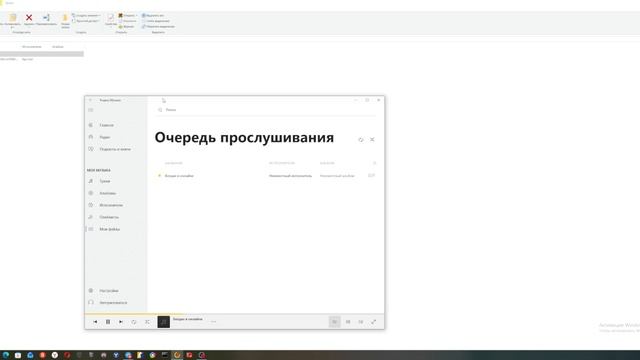Skip to the next track
This screenshot has height=360, width=640.
click(121, 322)
